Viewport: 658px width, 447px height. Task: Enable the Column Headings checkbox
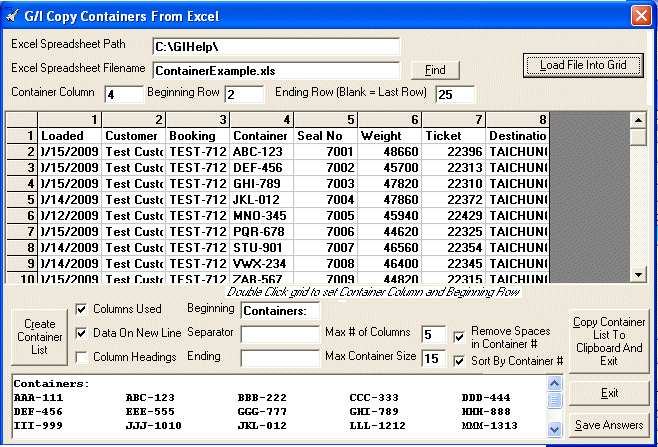coord(83,357)
